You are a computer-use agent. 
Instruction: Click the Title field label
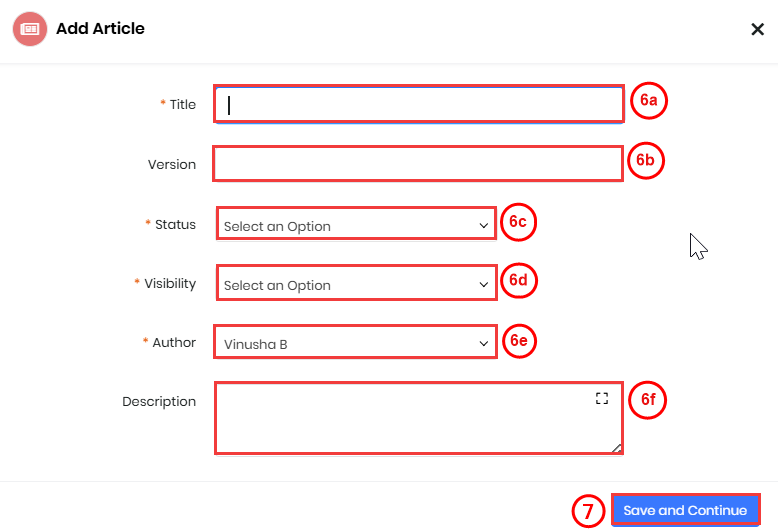point(183,104)
